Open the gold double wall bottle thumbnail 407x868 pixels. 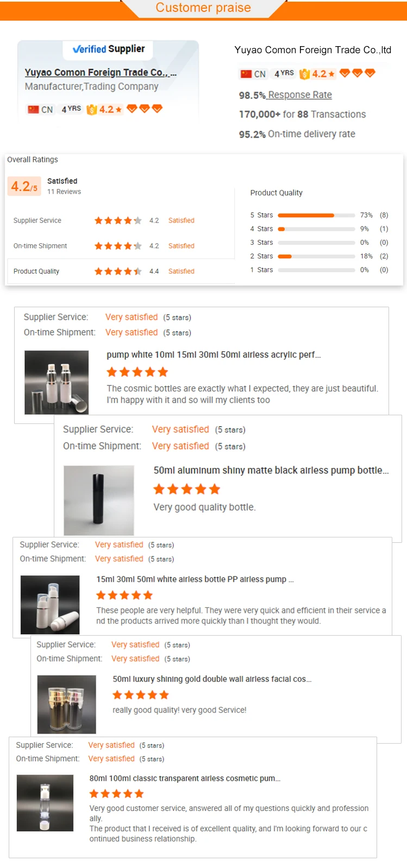(x=66, y=704)
